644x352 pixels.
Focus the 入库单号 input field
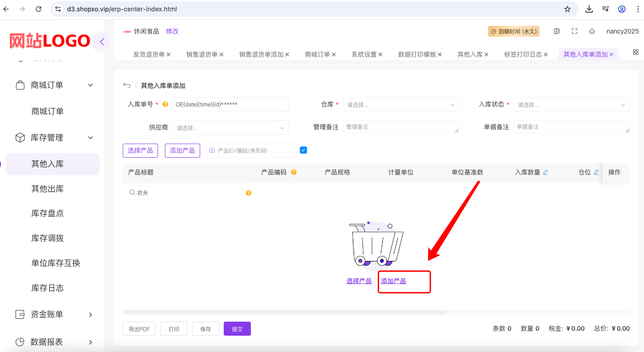(x=231, y=105)
